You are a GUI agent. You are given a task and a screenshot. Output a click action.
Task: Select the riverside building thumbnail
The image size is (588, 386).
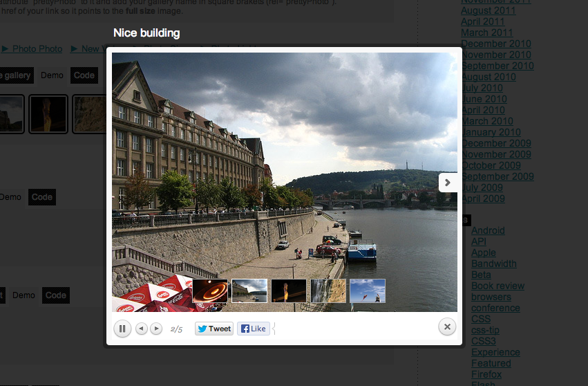249,291
